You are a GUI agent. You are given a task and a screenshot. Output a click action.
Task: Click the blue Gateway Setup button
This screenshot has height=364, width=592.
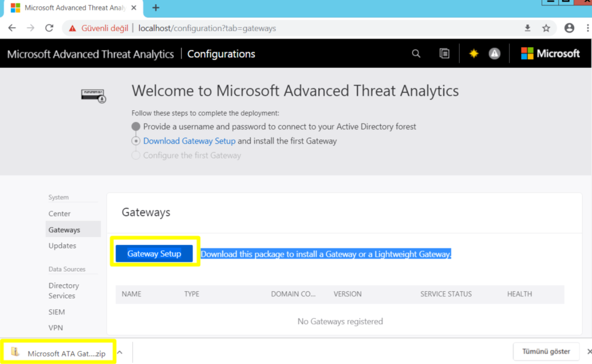tap(154, 254)
